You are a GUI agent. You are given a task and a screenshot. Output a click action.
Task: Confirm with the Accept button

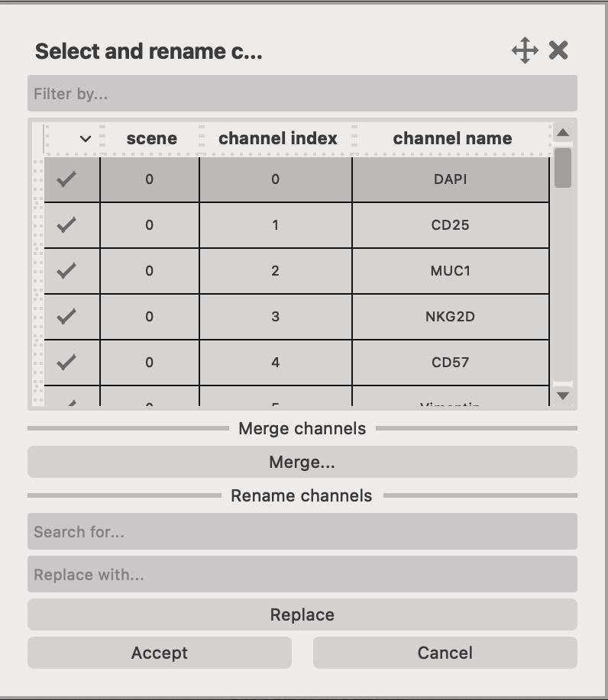coord(159,653)
